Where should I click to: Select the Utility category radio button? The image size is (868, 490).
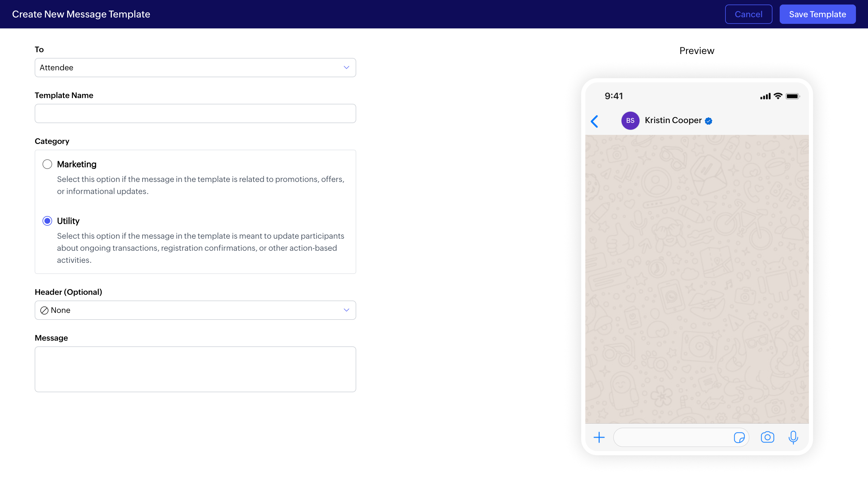click(47, 221)
